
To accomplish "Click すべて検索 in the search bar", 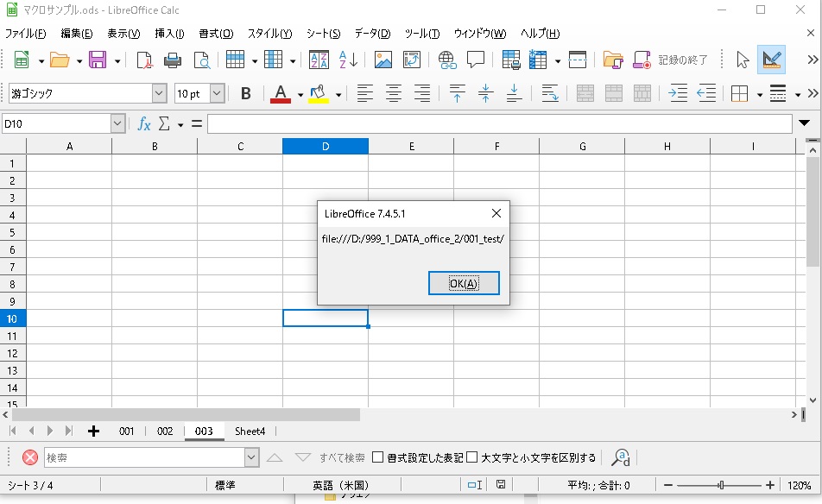I will (342, 457).
